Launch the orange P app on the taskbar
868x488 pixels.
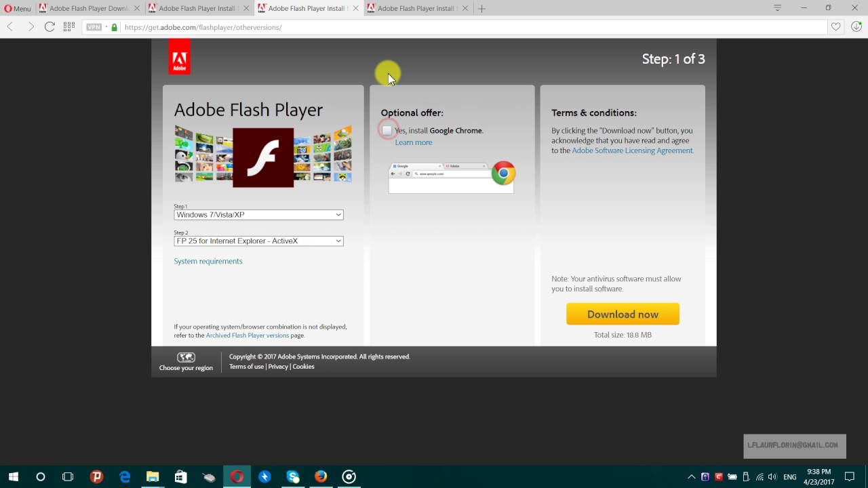point(96,476)
